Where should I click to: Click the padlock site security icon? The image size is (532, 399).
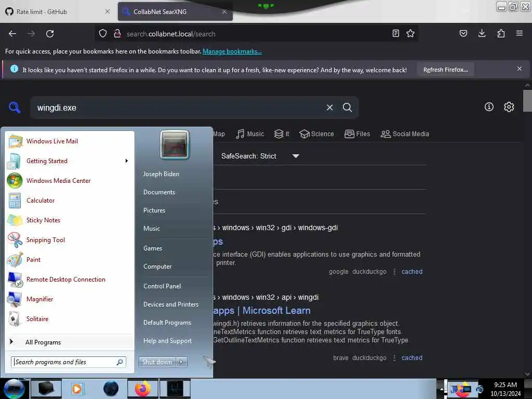[117, 34]
